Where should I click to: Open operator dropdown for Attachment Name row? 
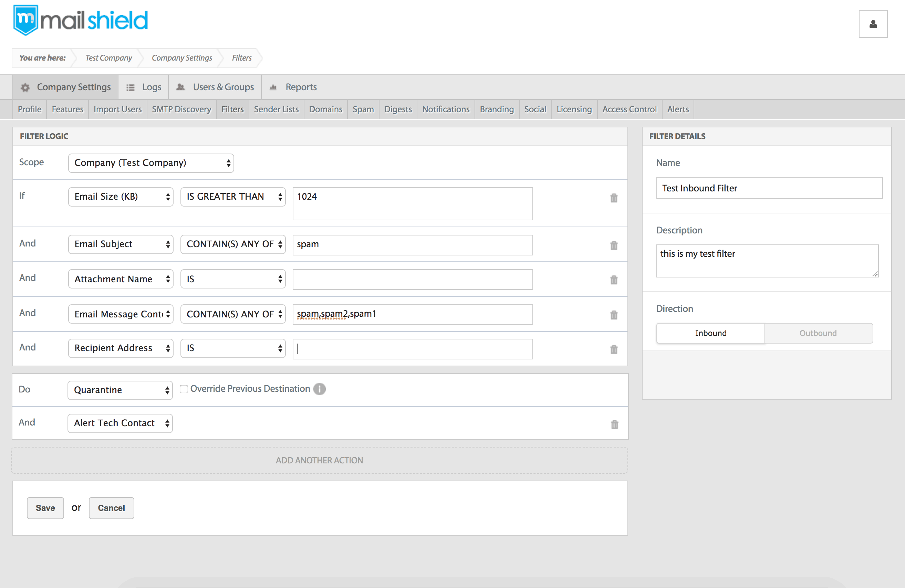click(x=233, y=279)
